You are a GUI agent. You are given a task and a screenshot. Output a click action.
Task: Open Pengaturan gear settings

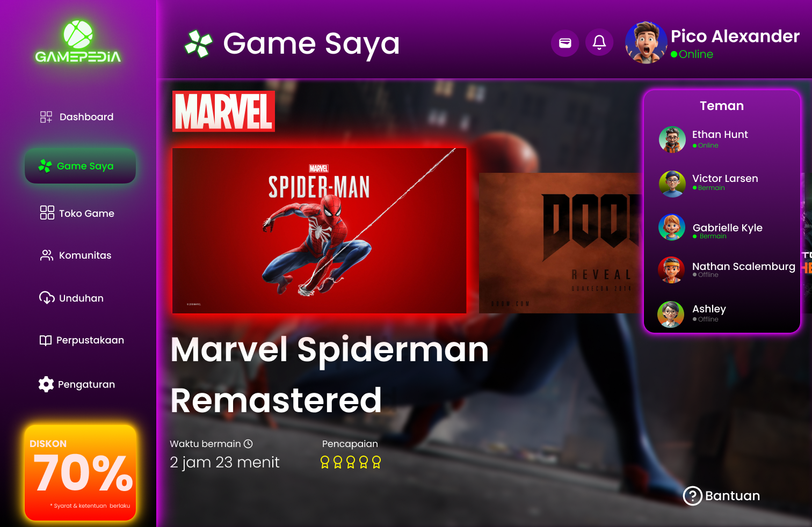[x=46, y=384]
